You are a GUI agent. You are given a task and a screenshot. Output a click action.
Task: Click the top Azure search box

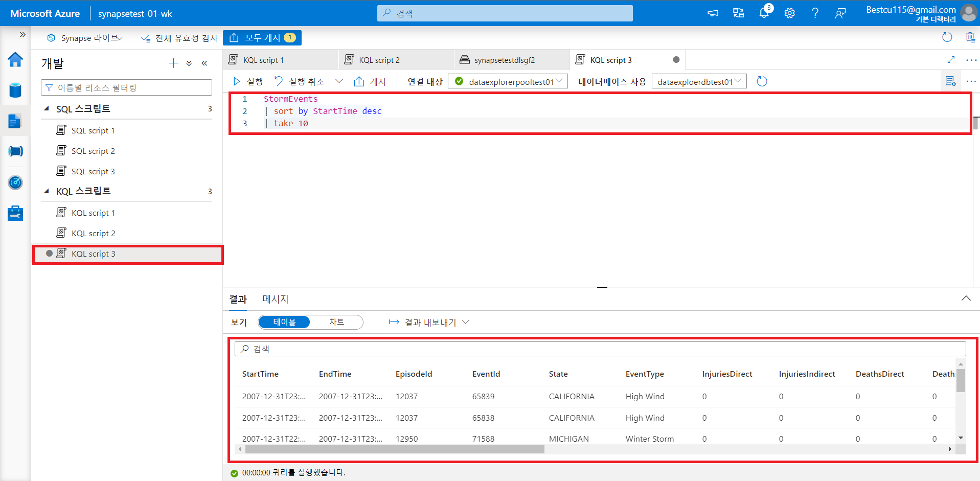505,13
